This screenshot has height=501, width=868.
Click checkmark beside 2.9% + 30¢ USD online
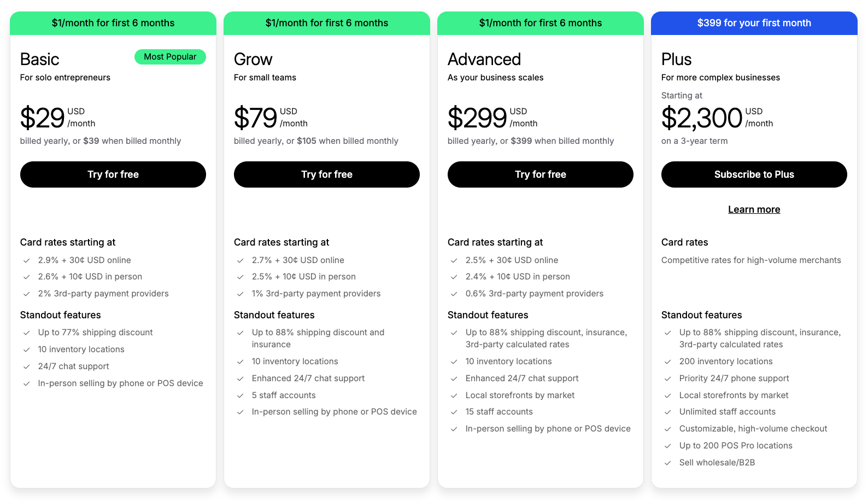[26, 261]
